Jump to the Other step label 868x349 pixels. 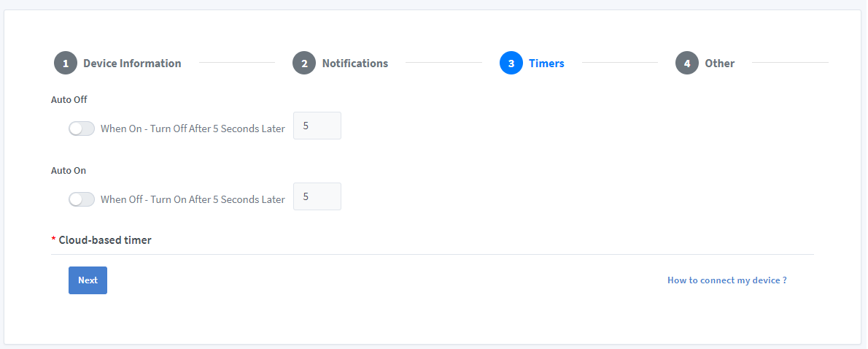720,63
